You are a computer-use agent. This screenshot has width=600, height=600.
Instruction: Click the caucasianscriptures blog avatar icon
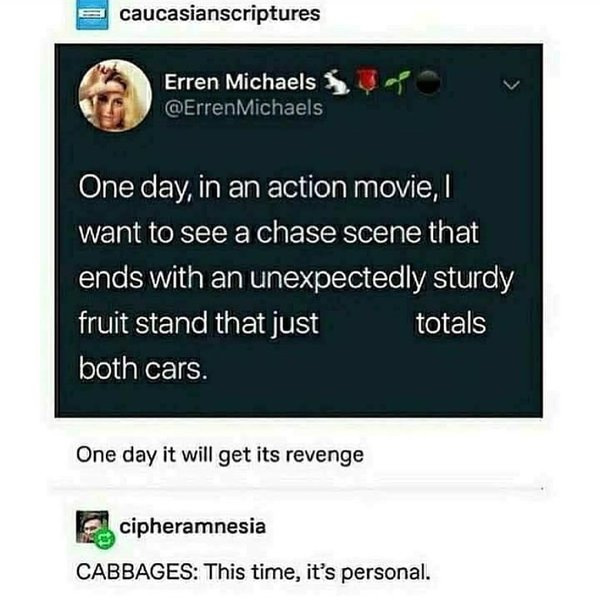(x=92, y=15)
